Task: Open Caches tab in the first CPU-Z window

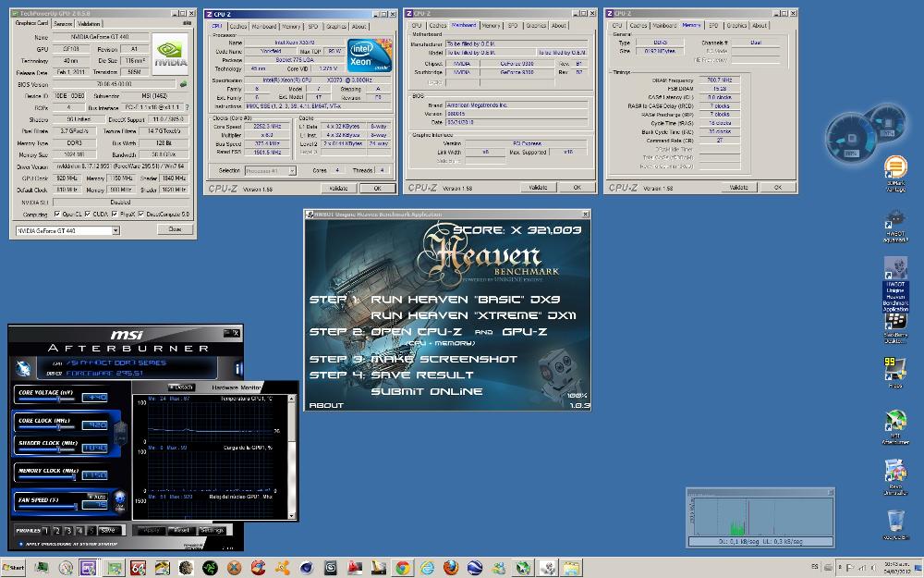Action: [x=238, y=27]
